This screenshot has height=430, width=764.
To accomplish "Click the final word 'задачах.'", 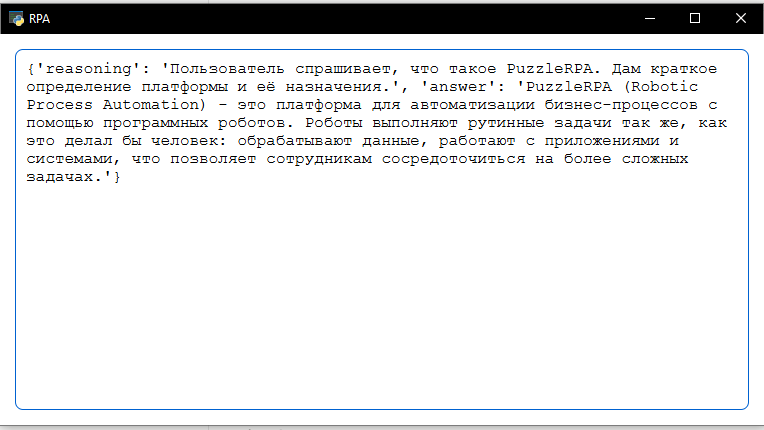I will [64, 177].
